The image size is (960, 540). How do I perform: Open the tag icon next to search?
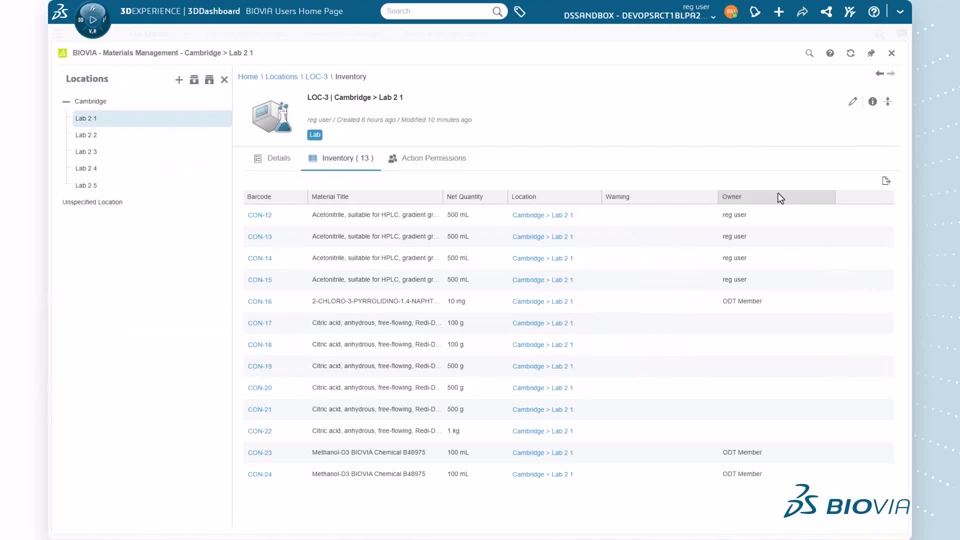tap(520, 12)
